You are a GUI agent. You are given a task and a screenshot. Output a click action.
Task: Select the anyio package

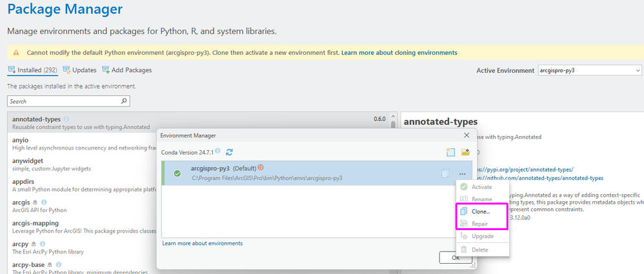pyautogui.click(x=82, y=144)
